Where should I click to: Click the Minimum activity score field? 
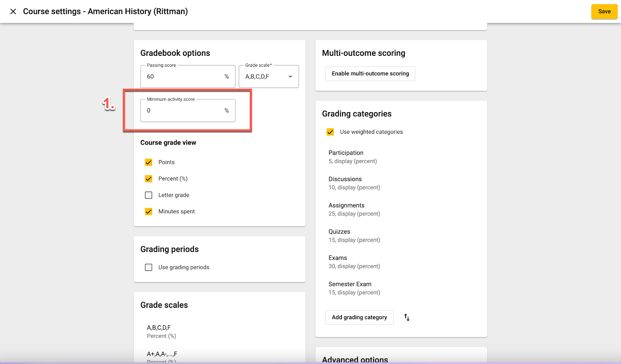[182, 111]
